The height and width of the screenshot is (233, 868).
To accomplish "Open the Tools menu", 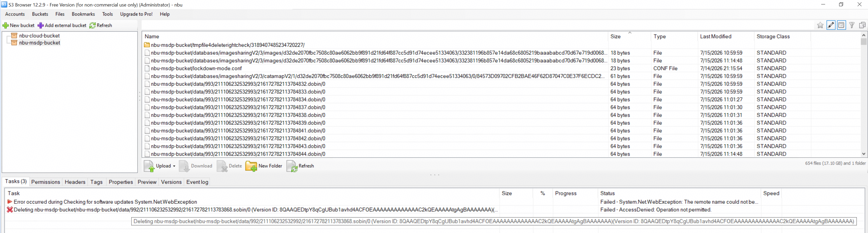I will (x=108, y=14).
